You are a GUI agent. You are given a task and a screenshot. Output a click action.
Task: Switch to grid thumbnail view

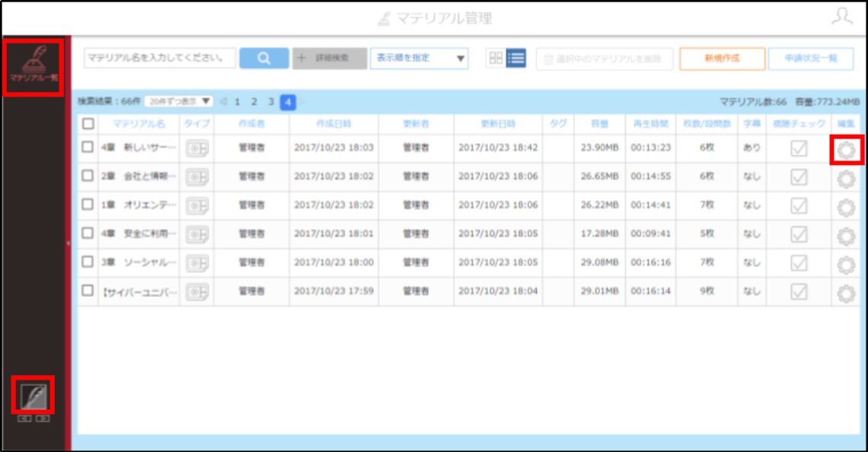point(496,58)
